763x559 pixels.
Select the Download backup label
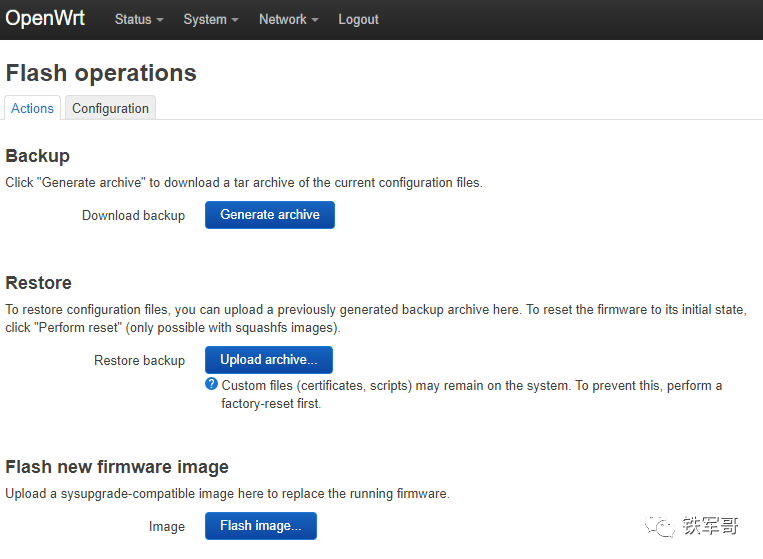tap(133, 215)
